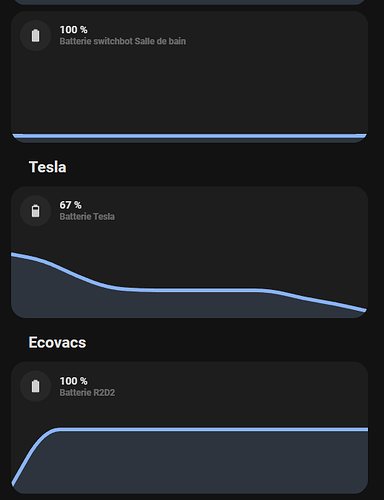Image resolution: width=384 pixels, height=500 pixels.
Task: Click the partially visible card at top
Action: 189,2
